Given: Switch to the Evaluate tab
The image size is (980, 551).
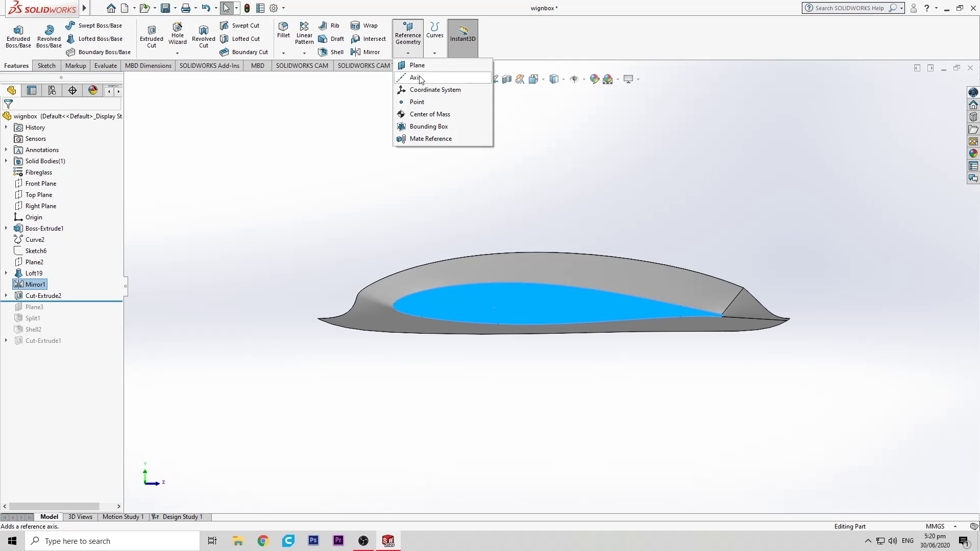Looking at the screenshot, I should (x=106, y=66).
